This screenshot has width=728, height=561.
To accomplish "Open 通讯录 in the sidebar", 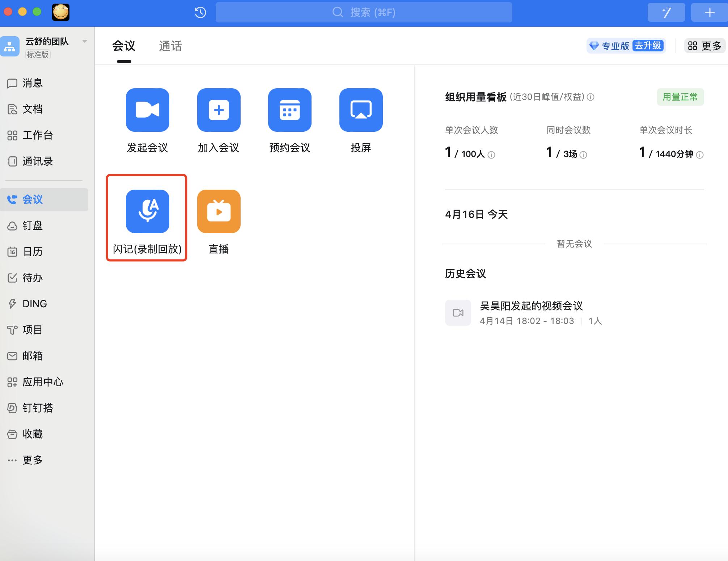I will pos(44,161).
